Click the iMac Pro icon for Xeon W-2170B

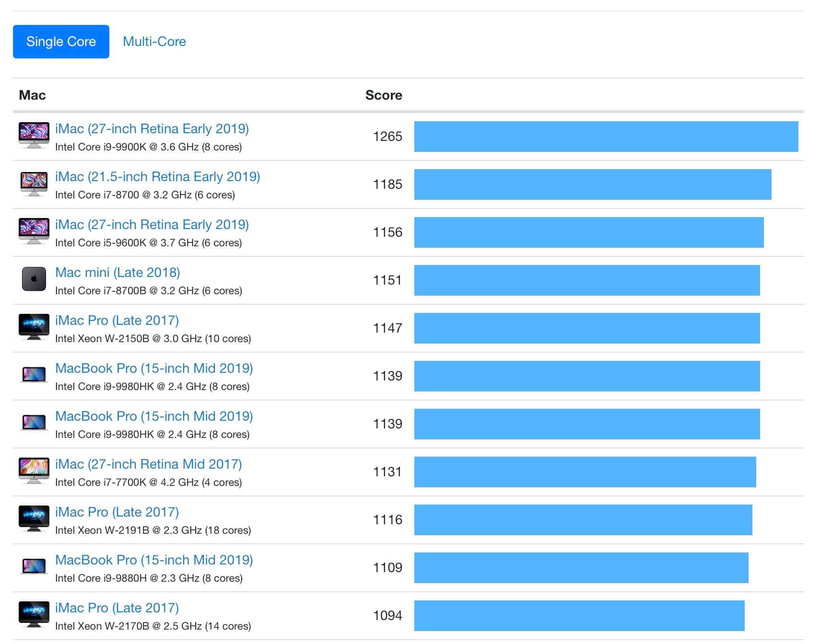tap(34, 614)
